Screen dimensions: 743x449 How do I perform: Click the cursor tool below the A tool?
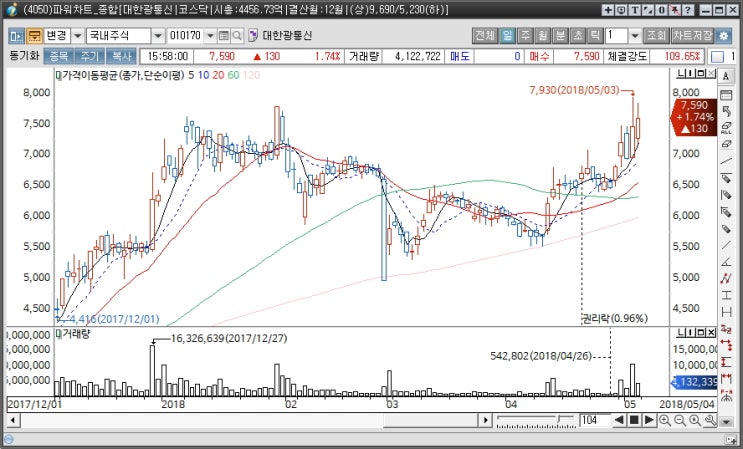[x=726, y=111]
